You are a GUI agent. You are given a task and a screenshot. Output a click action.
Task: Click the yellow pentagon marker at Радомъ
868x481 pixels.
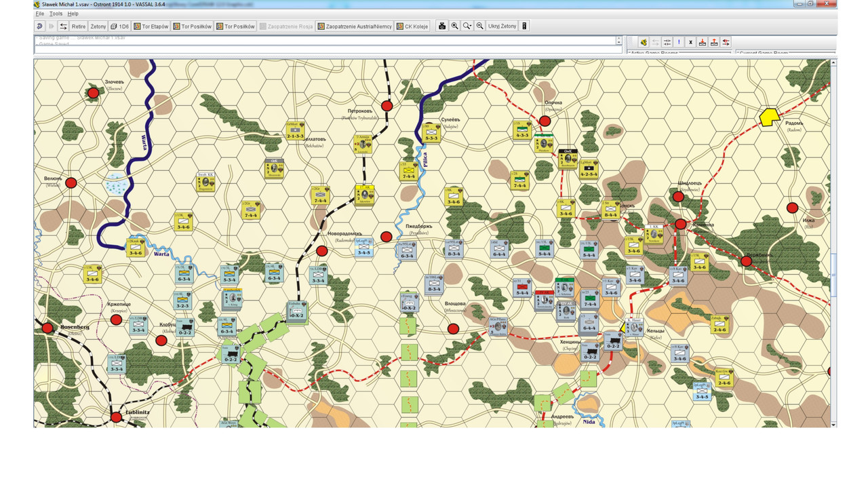pyautogui.click(x=769, y=117)
